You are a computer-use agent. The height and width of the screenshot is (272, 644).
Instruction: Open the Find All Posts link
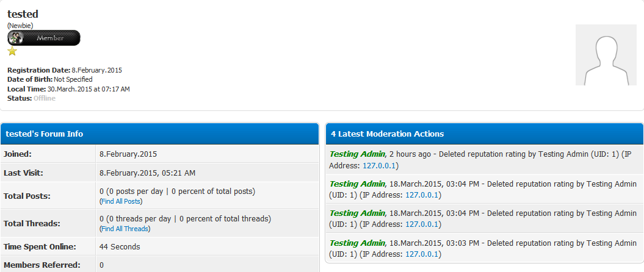121,201
